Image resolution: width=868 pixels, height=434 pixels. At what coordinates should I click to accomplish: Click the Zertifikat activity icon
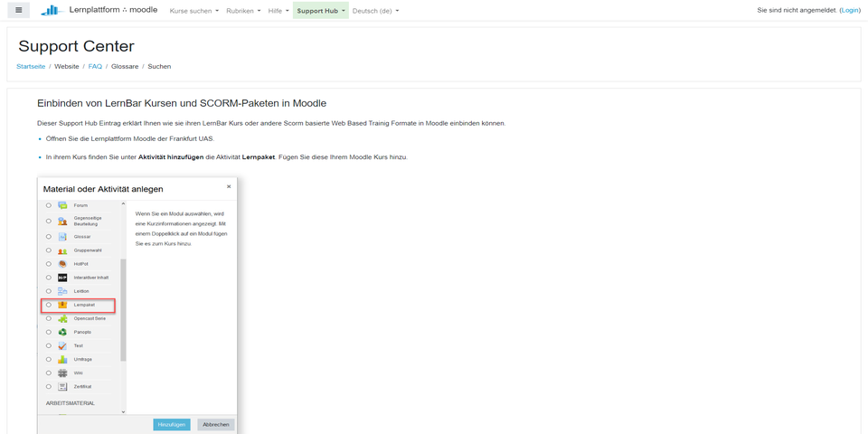click(62, 386)
